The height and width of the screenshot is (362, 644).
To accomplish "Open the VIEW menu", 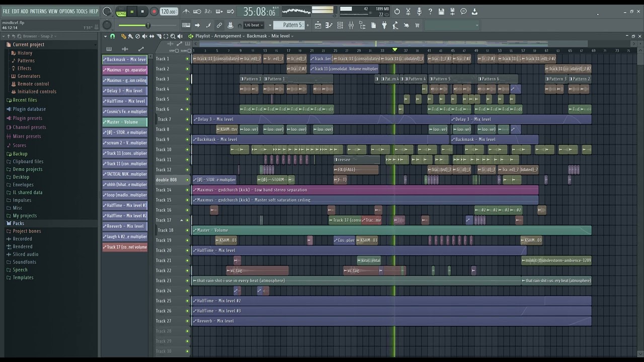I will tap(53, 12).
